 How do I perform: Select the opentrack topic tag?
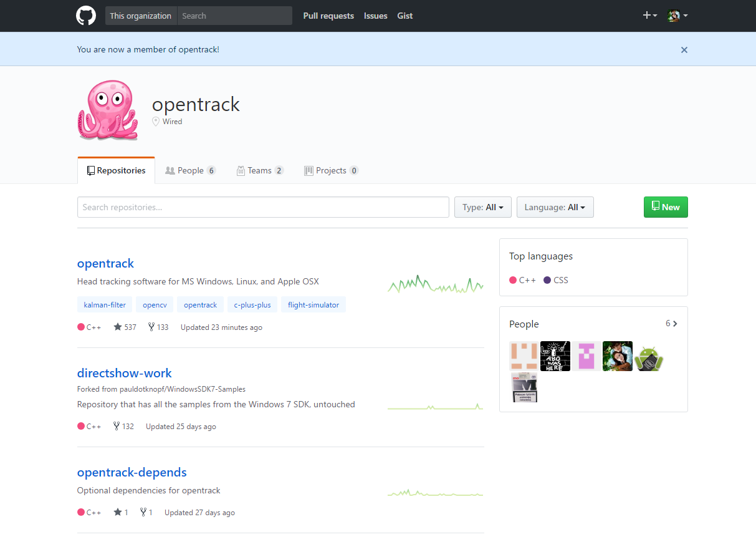(x=200, y=305)
